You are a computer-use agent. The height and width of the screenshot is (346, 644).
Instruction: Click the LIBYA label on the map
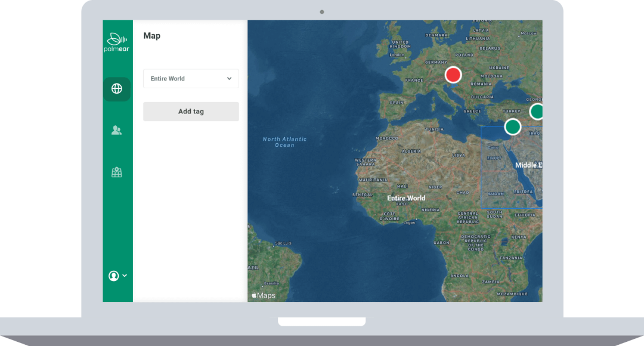tap(459, 155)
